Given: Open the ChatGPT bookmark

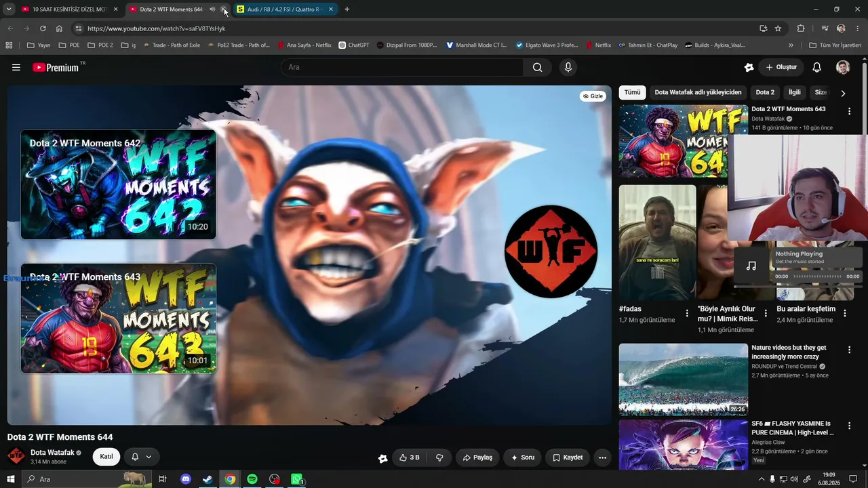Looking at the screenshot, I should [354, 45].
